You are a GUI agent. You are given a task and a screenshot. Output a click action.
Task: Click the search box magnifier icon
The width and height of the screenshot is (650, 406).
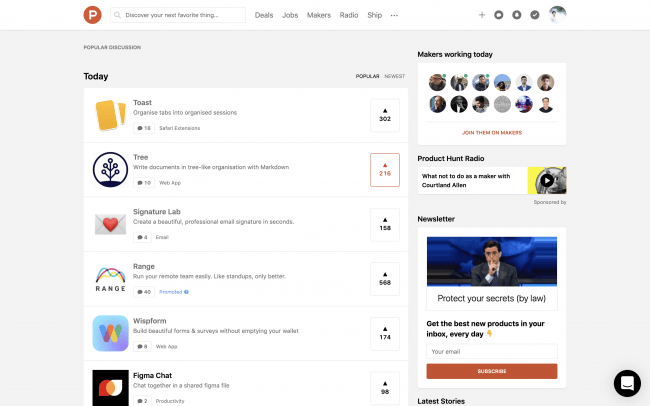[117, 15]
